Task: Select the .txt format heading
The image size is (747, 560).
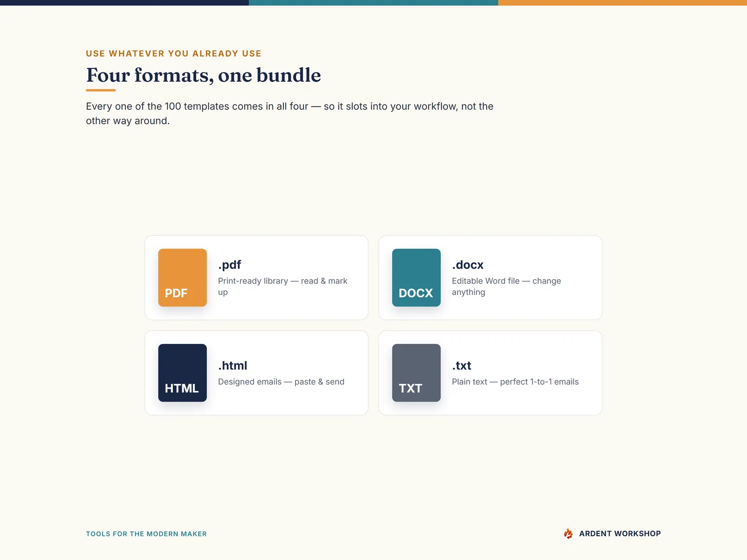Action: 462,365
